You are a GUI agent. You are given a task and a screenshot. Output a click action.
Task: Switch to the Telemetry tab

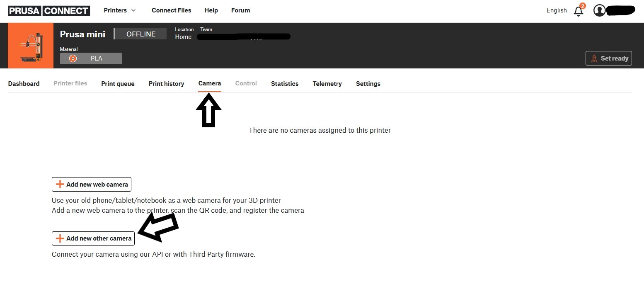(327, 84)
